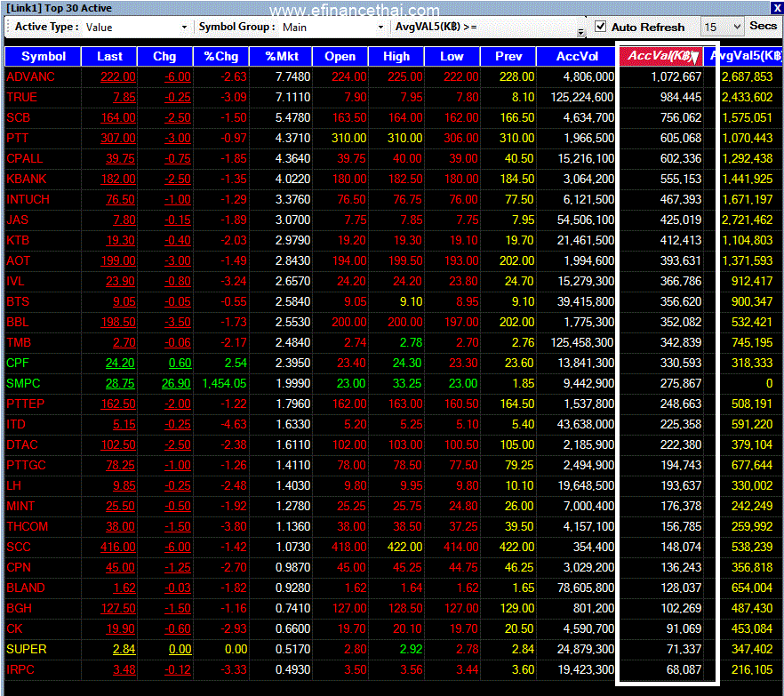Open the refresh seconds dropdown showing 15
This screenshot has height=696, width=784.
(x=737, y=27)
